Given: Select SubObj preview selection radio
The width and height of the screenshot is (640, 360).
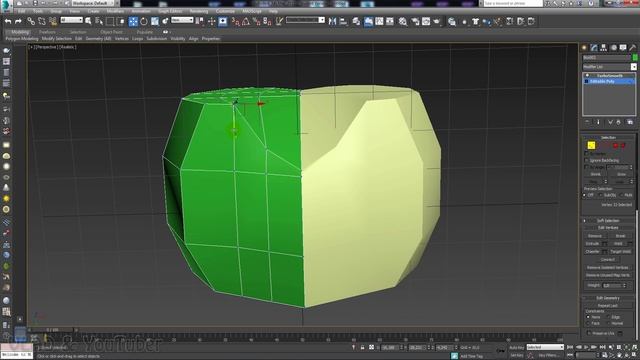Looking at the screenshot, I should [601, 196].
